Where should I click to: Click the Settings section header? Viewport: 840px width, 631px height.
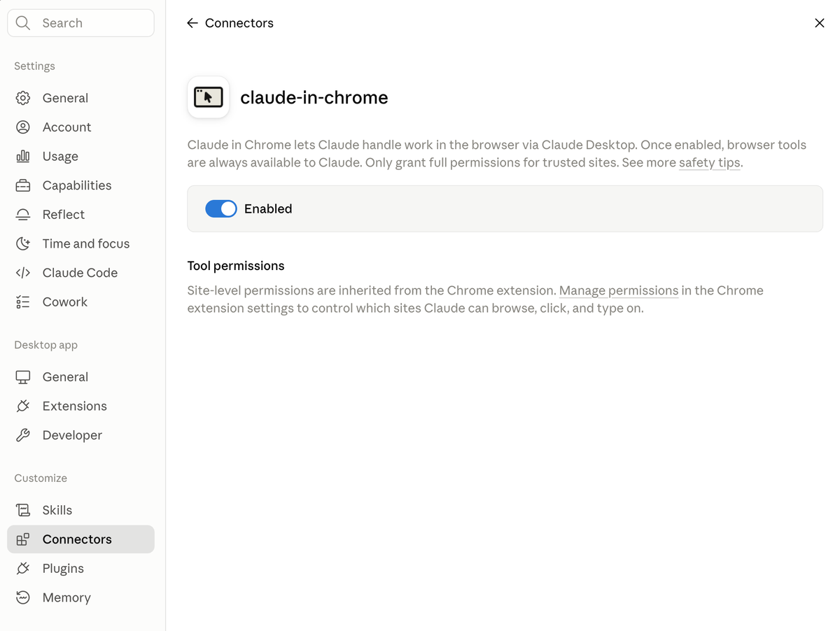(x=34, y=66)
